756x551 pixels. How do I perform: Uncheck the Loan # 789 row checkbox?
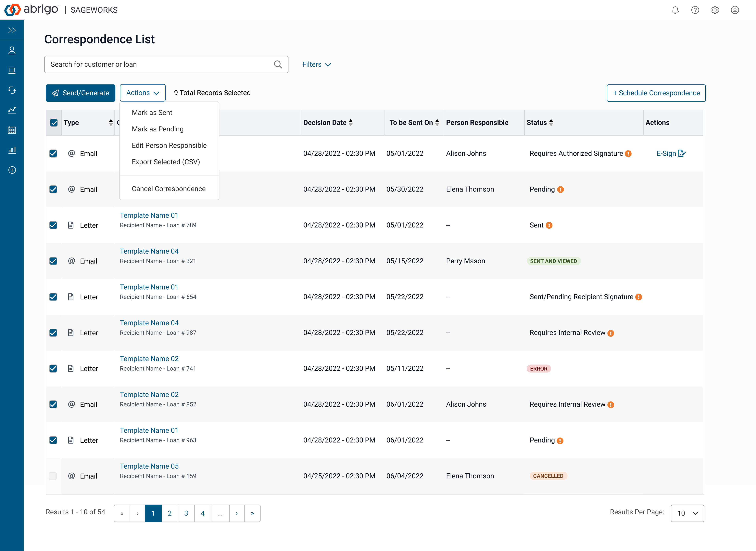(53, 225)
